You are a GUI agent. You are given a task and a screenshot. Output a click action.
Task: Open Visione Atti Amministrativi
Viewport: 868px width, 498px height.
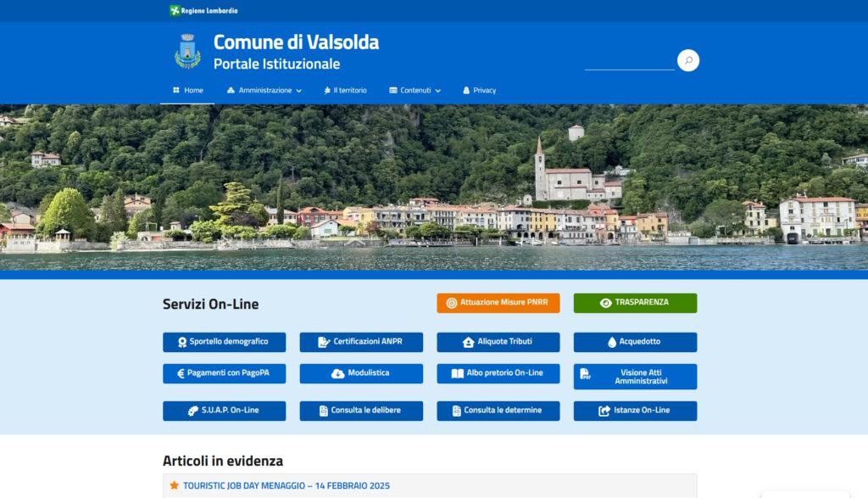(635, 377)
